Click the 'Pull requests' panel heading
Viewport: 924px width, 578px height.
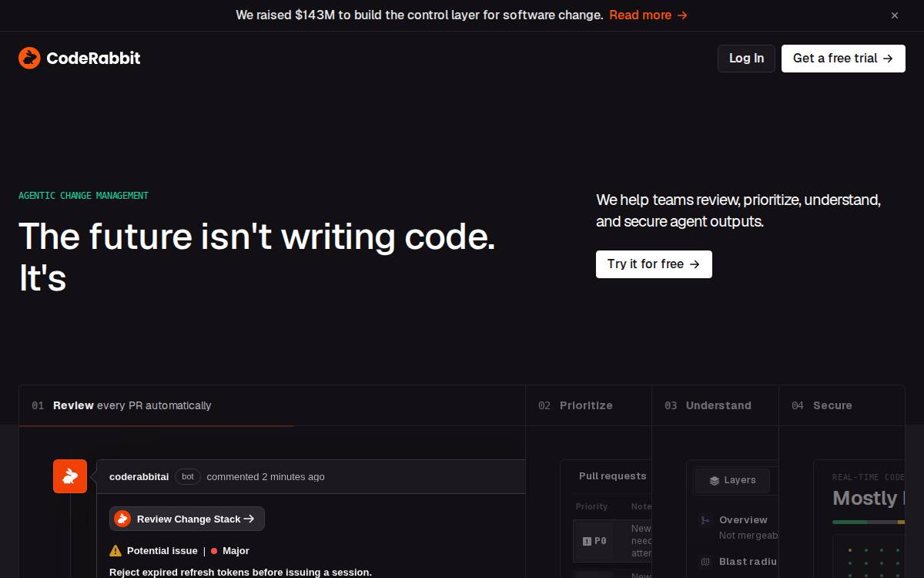613,476
